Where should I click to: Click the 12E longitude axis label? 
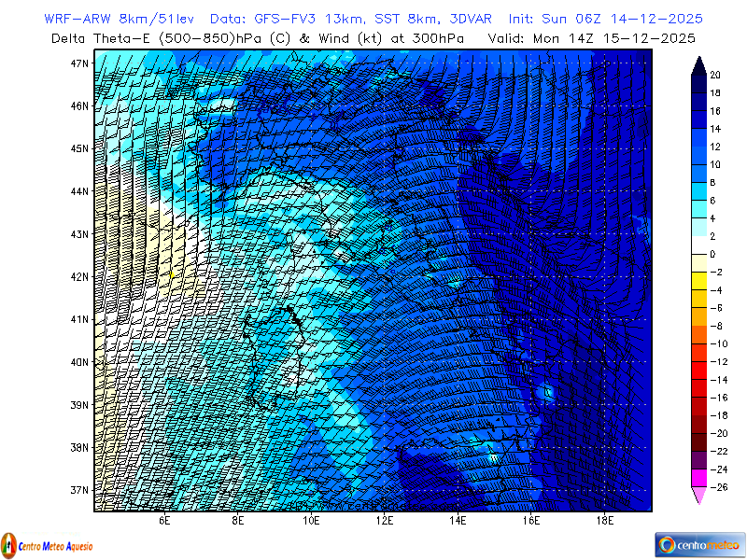(x=385, y=521)
